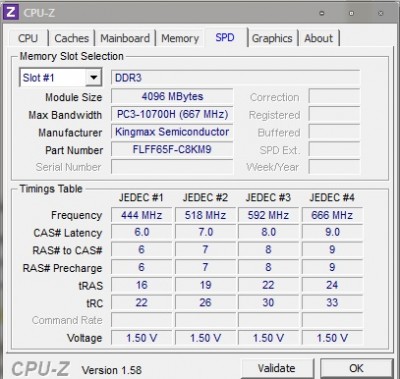Click the tRAS value 16
Viewport: 400px width, 379px height.
[x=141, y=285]
